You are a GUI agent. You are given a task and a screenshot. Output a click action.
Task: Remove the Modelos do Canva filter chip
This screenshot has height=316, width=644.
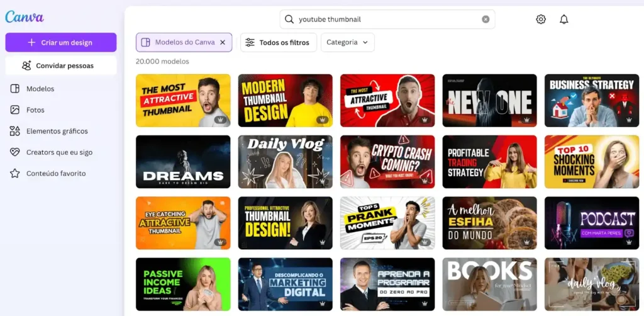pos(223,42)
